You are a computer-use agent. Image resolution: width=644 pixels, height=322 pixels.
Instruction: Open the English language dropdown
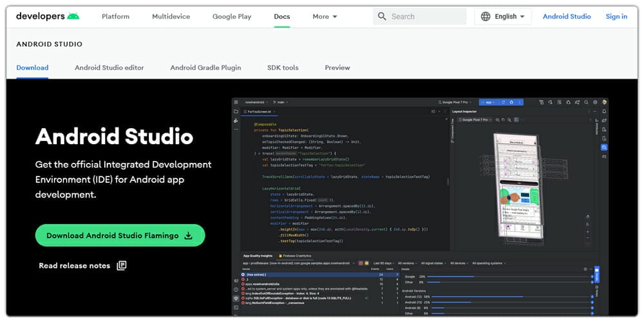(x=503, y=17)
